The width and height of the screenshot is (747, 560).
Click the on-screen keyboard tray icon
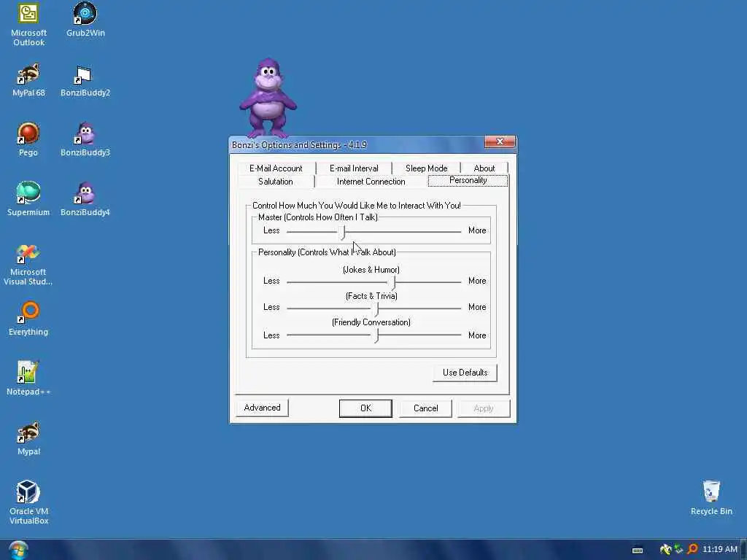(638, 550)
